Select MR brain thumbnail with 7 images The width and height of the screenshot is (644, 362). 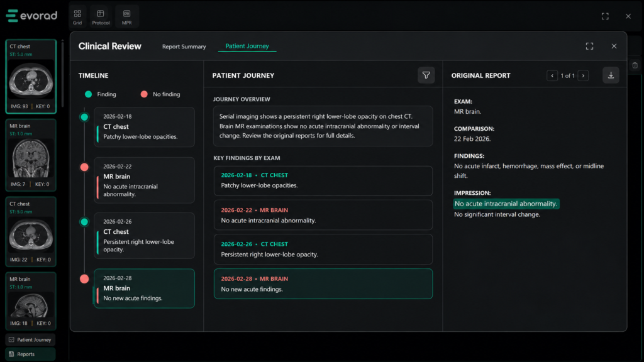point(31,155)
